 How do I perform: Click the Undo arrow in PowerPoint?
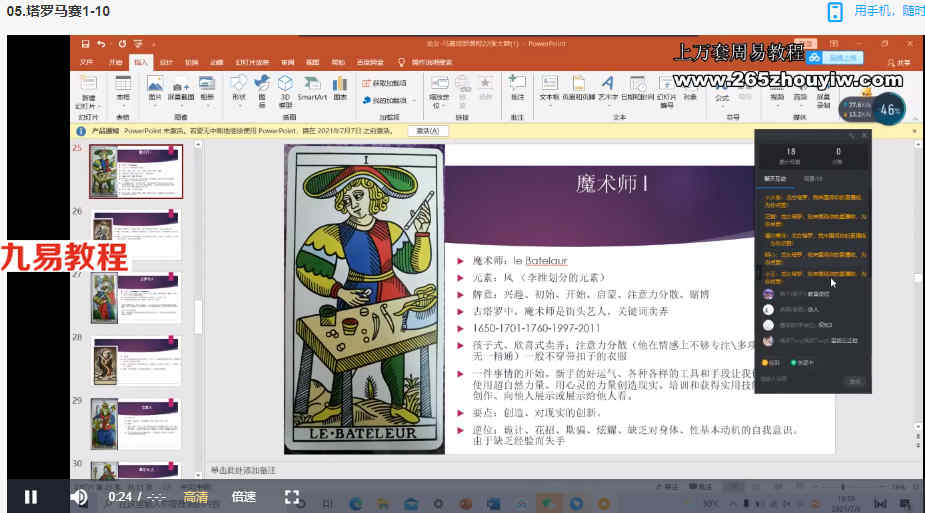tap(101, 44)
